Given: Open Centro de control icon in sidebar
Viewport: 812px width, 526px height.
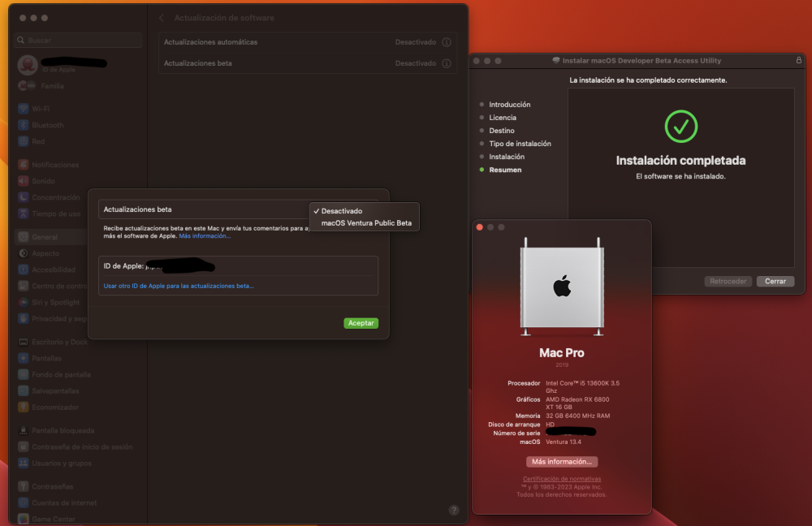Looking at the screenshot, I should coord(24,286).
